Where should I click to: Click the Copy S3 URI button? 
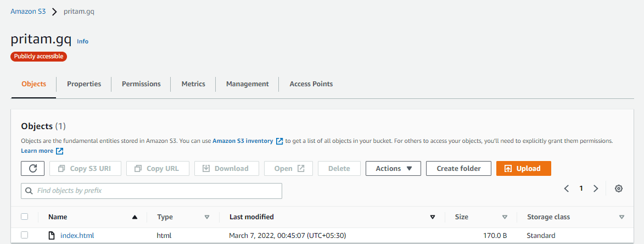86,168
